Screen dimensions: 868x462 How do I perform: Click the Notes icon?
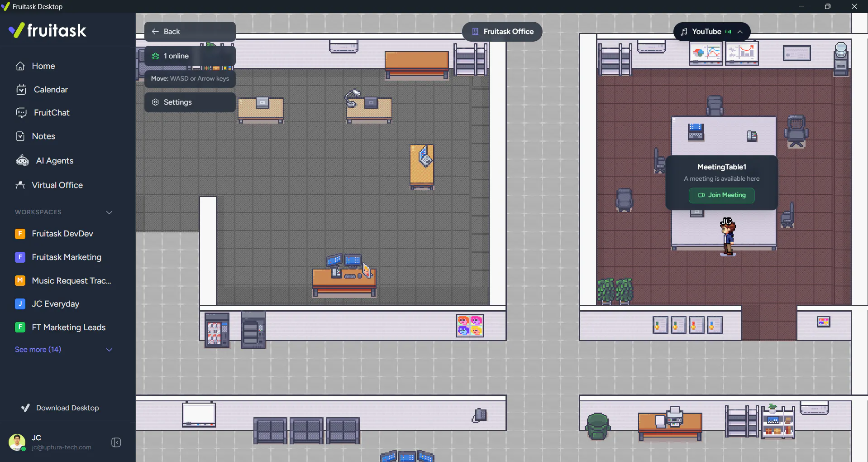pos(20,136)
